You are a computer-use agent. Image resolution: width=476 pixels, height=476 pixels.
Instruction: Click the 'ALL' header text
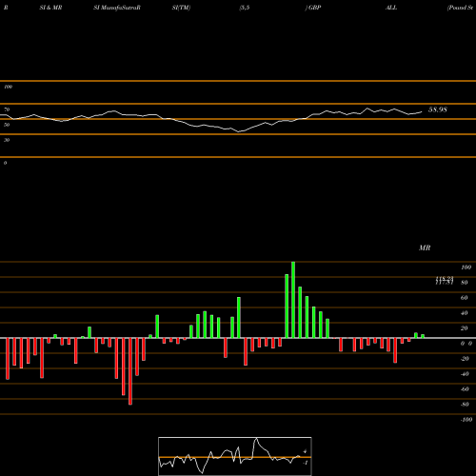[x=391, y=8]
